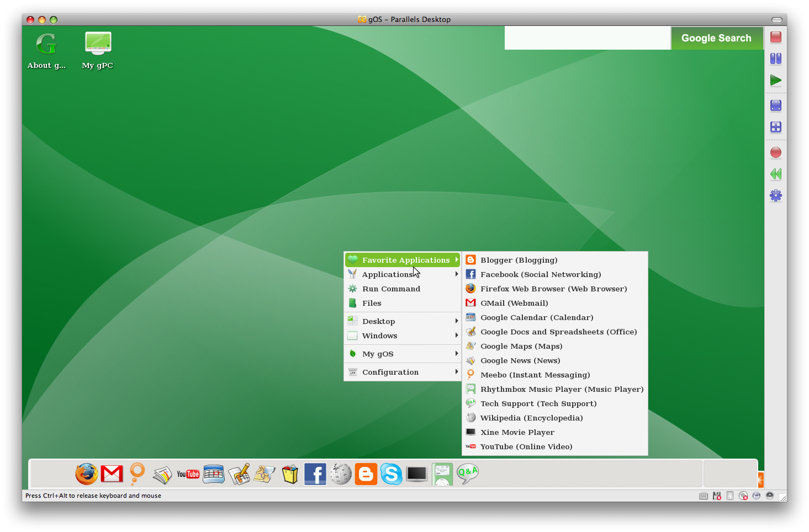Screen dimensions: 809x532
Task: Open the Google News newspaper dock icon
Action: pyautogui.click(x=162, y=475)
